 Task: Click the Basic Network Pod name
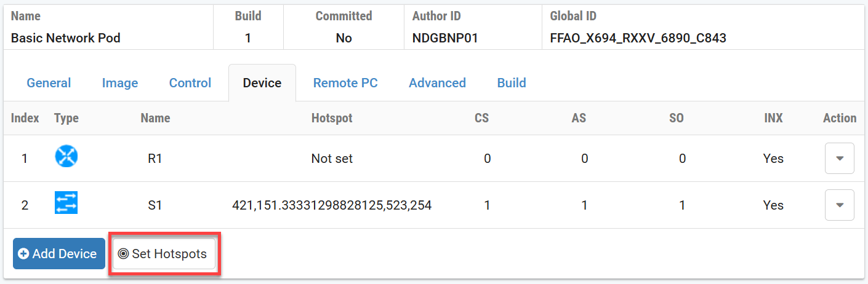[66, 38]
